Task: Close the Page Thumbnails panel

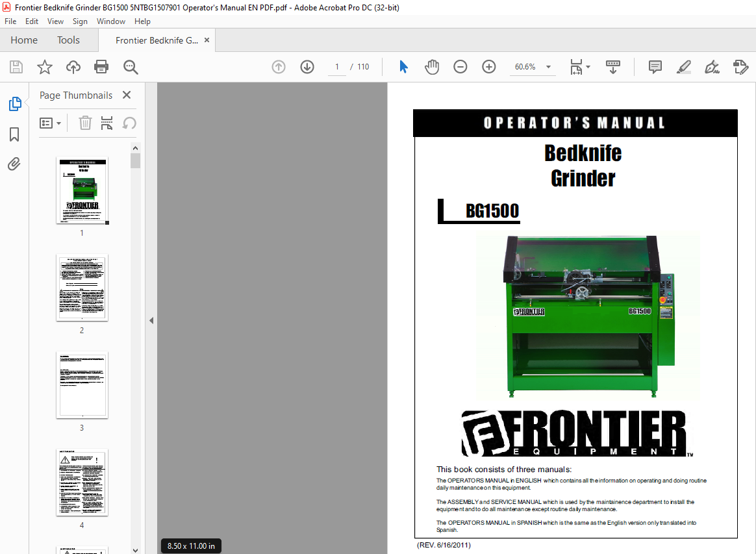Action: pos(127,95)
